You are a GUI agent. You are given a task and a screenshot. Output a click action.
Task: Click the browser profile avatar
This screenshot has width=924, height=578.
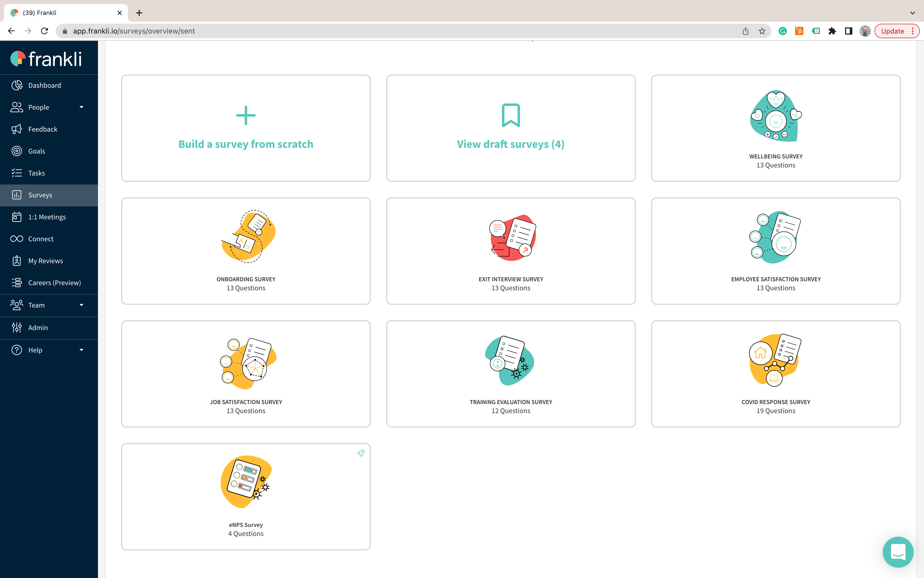865,31
